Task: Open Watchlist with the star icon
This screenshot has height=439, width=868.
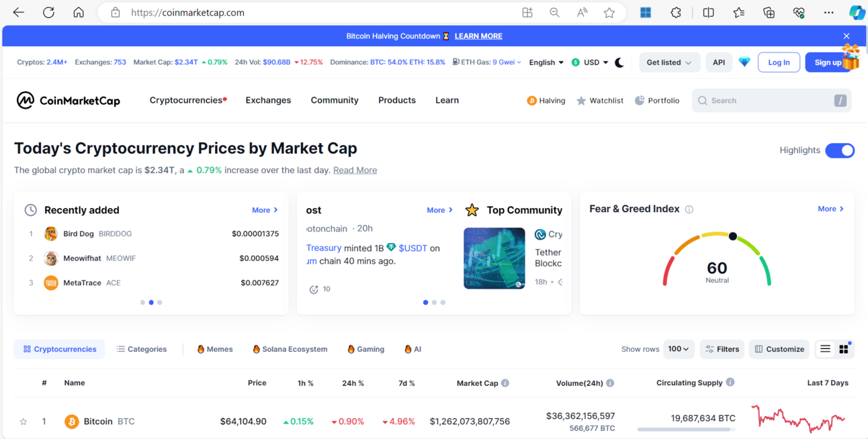Action: pos(600,101)
